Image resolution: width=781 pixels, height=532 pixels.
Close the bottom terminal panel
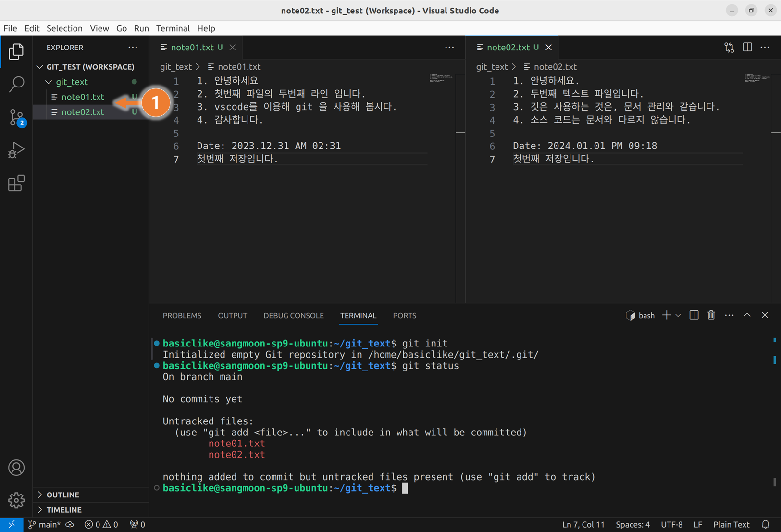(765, 315)
